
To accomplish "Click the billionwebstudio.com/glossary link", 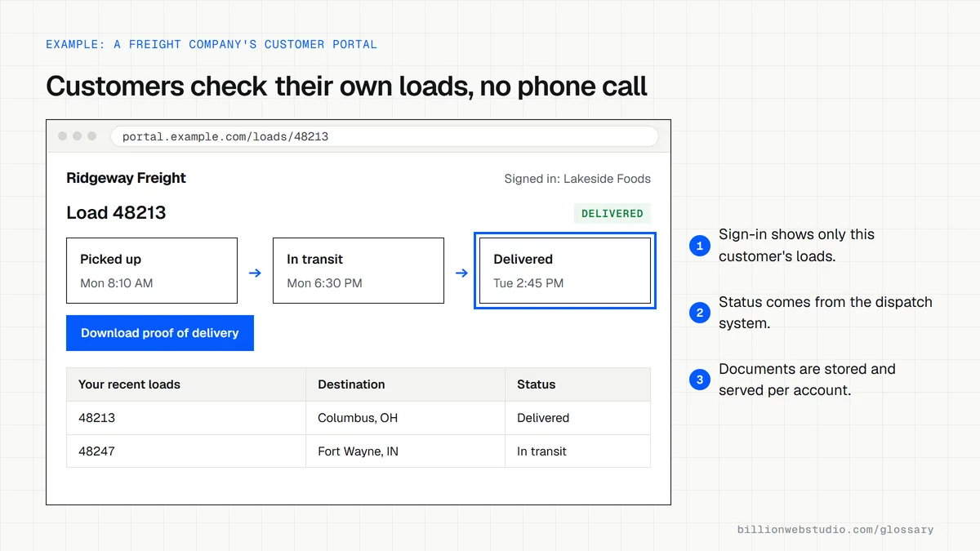I will [x=835, y=530].
